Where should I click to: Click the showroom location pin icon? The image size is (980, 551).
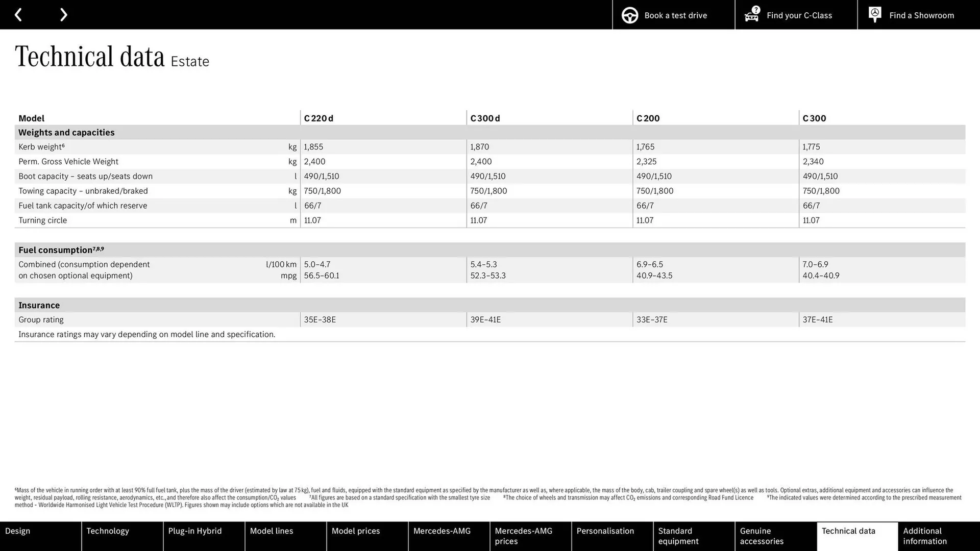(874, 14)
